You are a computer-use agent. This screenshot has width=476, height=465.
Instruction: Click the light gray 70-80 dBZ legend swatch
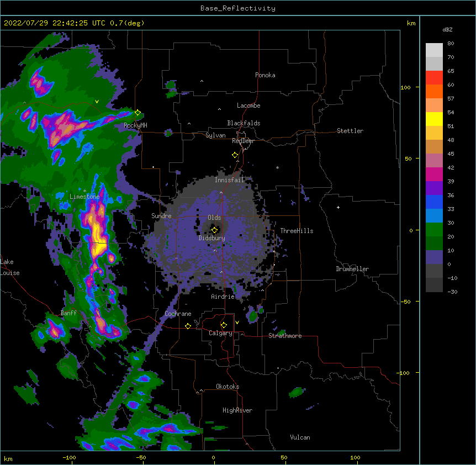(x=434, y=50)
